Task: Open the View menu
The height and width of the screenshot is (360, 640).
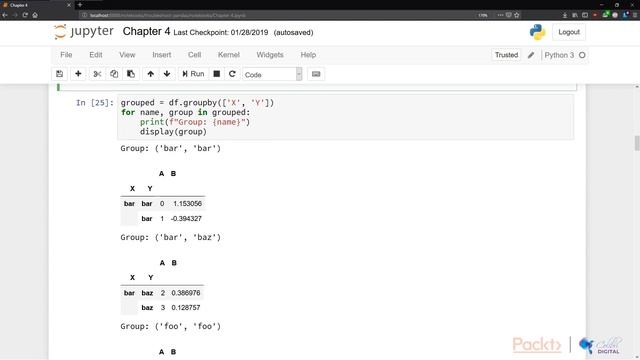Action: point(127,55)
